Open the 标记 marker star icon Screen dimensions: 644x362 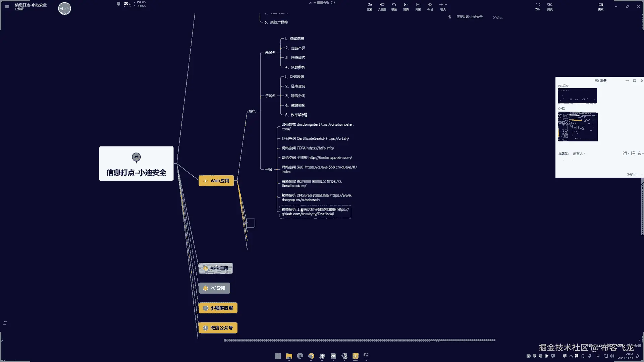(430, 6)
